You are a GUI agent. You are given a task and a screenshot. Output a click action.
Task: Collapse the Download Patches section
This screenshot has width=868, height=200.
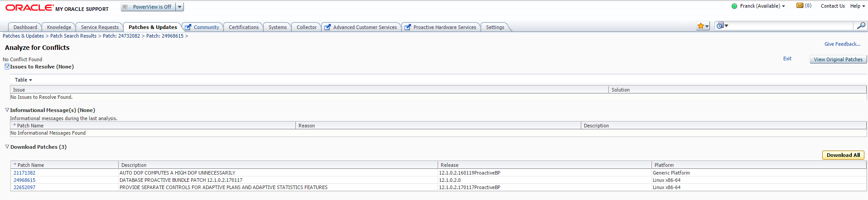click(x=7, y=146)
